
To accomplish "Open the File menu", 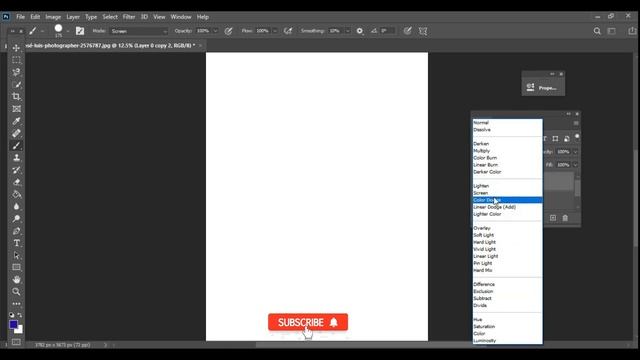I will tap(20, 17).
